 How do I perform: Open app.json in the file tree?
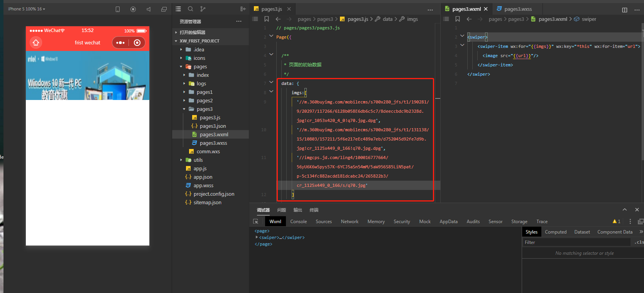(x=203, y=177)
